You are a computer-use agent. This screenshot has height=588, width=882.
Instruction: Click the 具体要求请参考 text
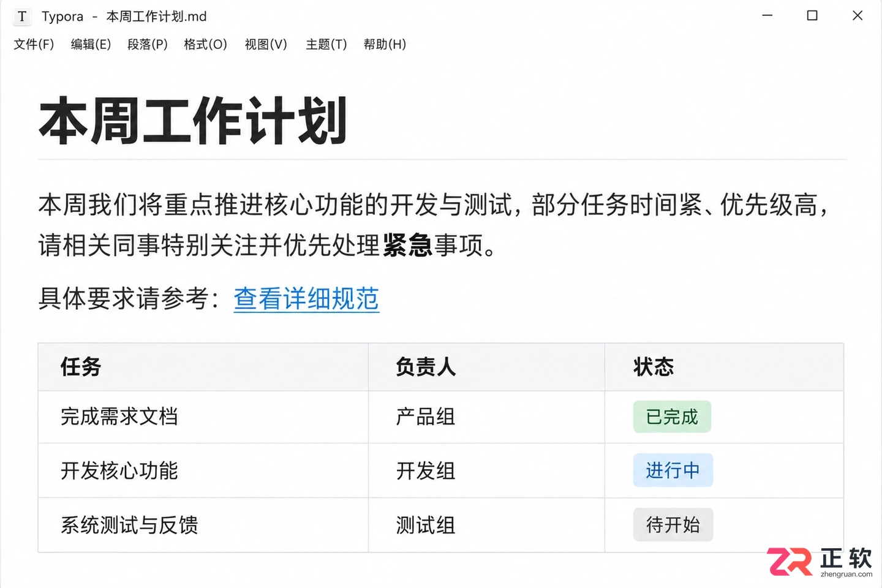(x=124, y=299)
